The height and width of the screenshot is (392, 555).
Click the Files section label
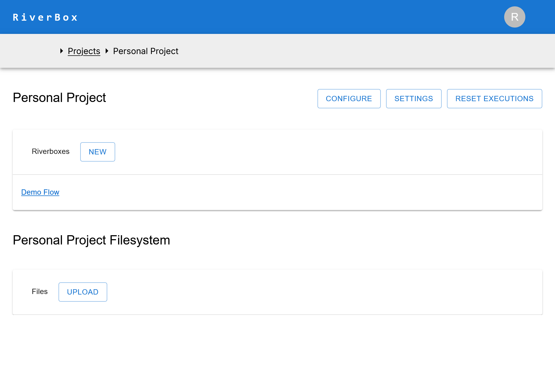[40, 291]
